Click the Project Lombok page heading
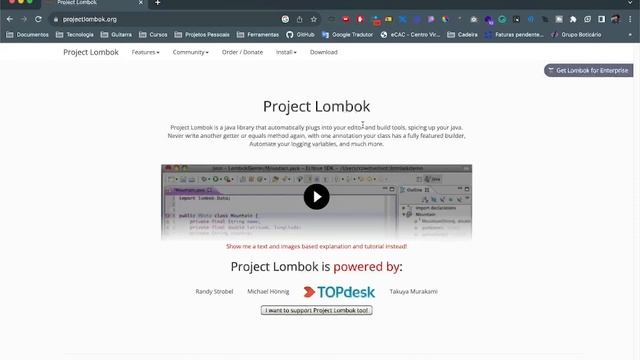The height and width of the screenshot is (360, 640). click(x=316, y=107)
